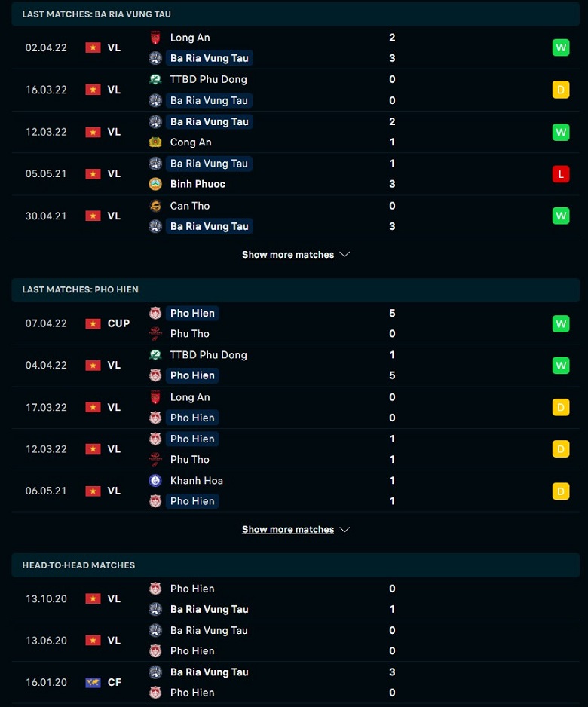Expand the chevron under Ba Ria Vung Tau matches
Screen dimensions: 588x707
pos(345,254)
